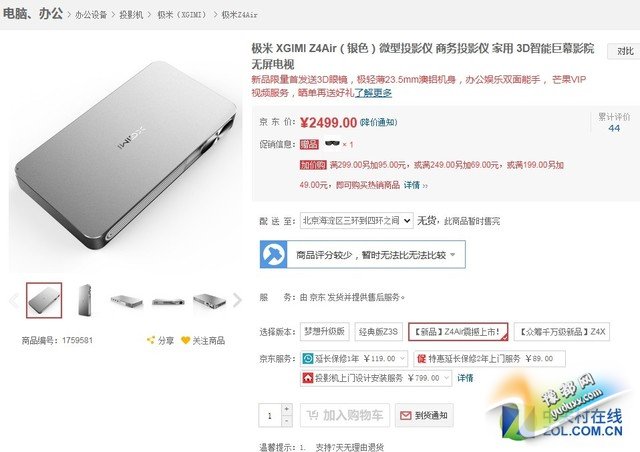Click the share icon under product image
The height and width of the screenshot is (452, 640).
coord(151,340)
